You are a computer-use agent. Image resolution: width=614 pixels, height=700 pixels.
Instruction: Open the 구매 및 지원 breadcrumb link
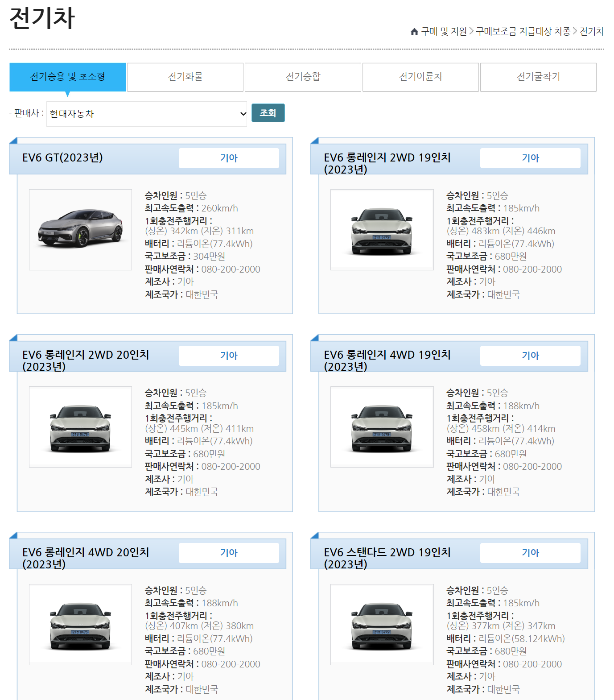click(x=444, y=31)
